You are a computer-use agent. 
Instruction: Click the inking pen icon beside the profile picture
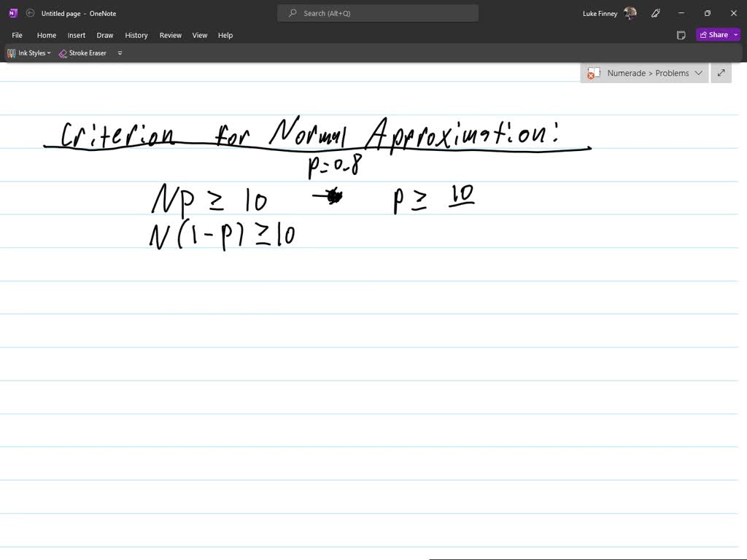point(655,12)
